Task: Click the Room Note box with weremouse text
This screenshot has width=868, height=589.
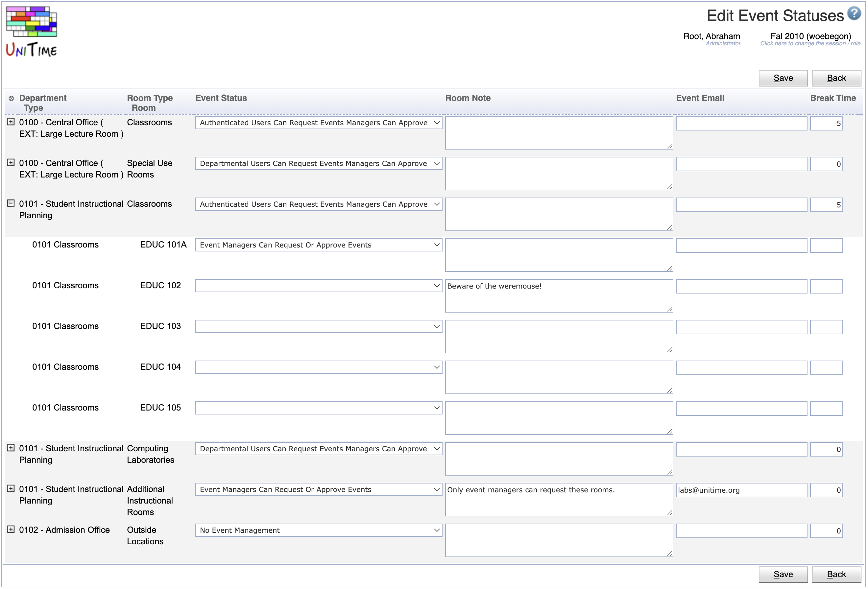Action: [x=559, y=295]
